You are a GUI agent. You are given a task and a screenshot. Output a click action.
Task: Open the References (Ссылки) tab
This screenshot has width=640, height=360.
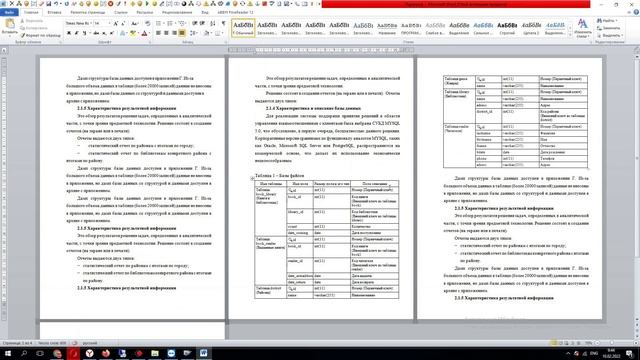tap(121, 12)
